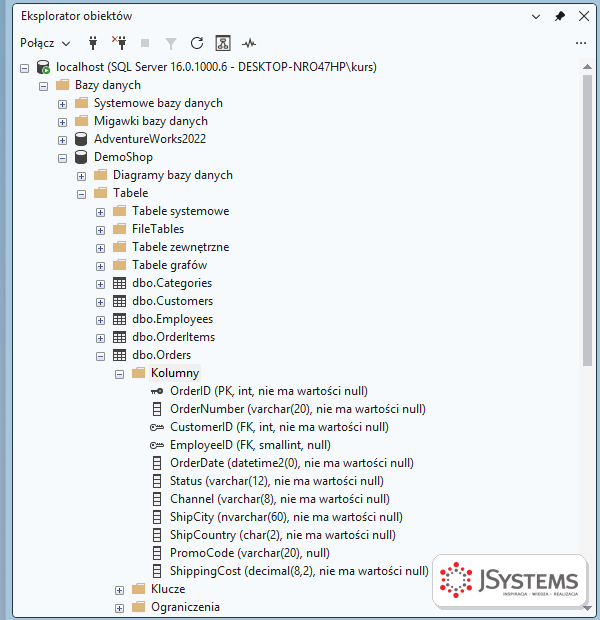Click the scrollbar up arrow
The height and width of the screenshot is (620, 600).
point(587,67)
